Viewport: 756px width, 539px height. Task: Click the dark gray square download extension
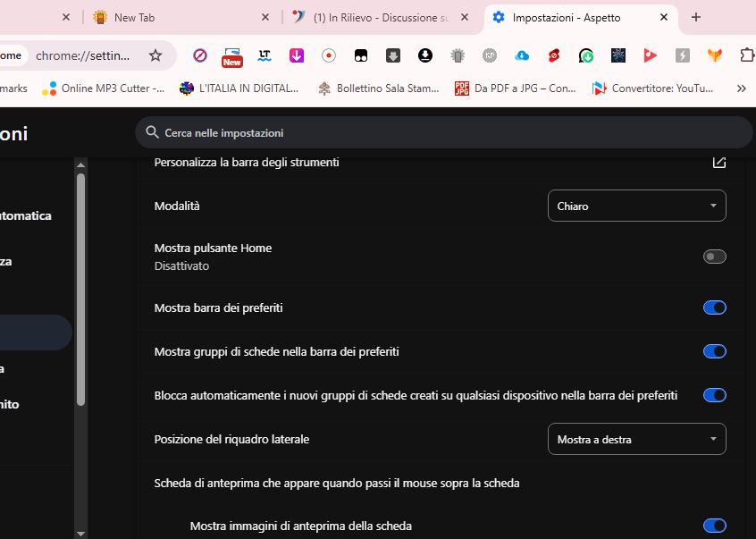tap(393, 56)
